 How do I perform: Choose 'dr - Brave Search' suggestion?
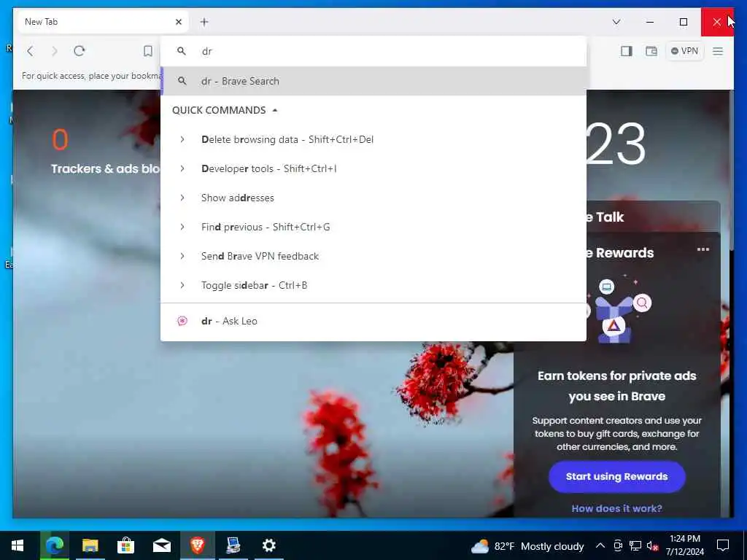[373, 81]
